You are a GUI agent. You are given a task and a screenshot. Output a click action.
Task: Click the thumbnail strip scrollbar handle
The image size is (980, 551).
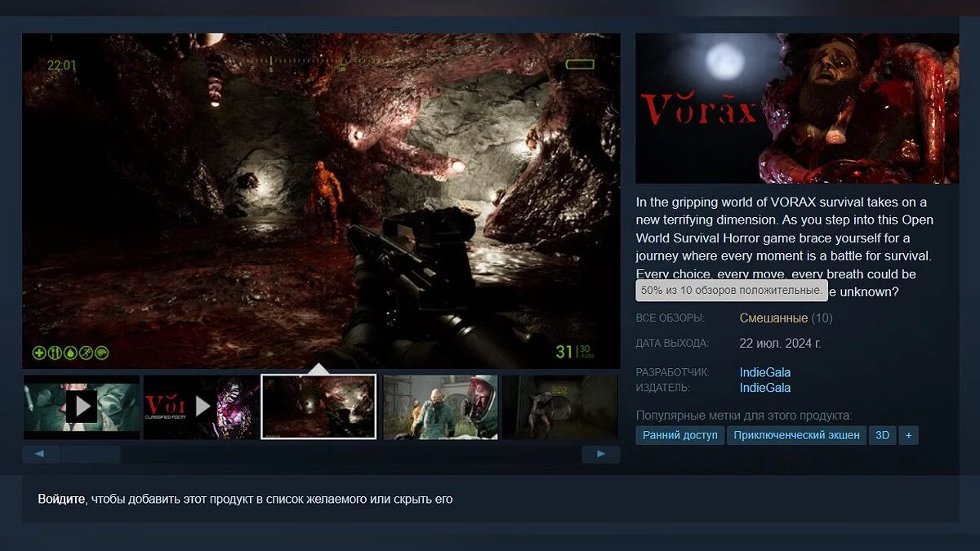[91, 454]
